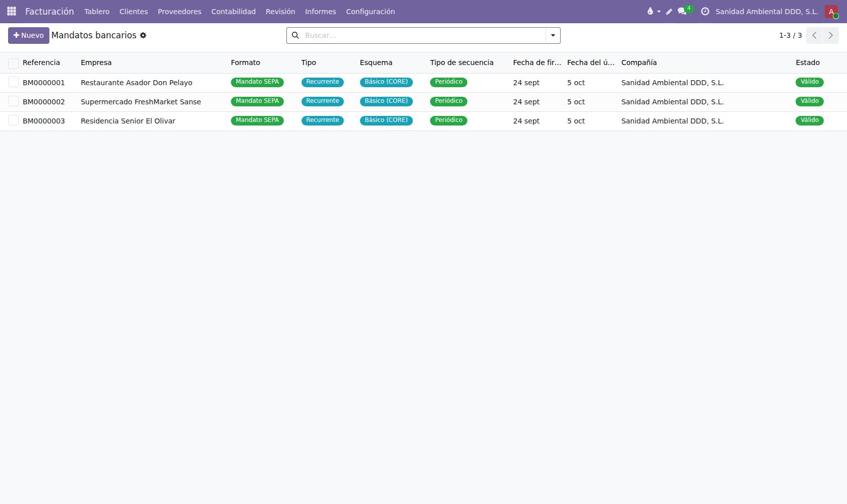
Task: Expand the search filter options dropdown
Action: coord(553,35)
